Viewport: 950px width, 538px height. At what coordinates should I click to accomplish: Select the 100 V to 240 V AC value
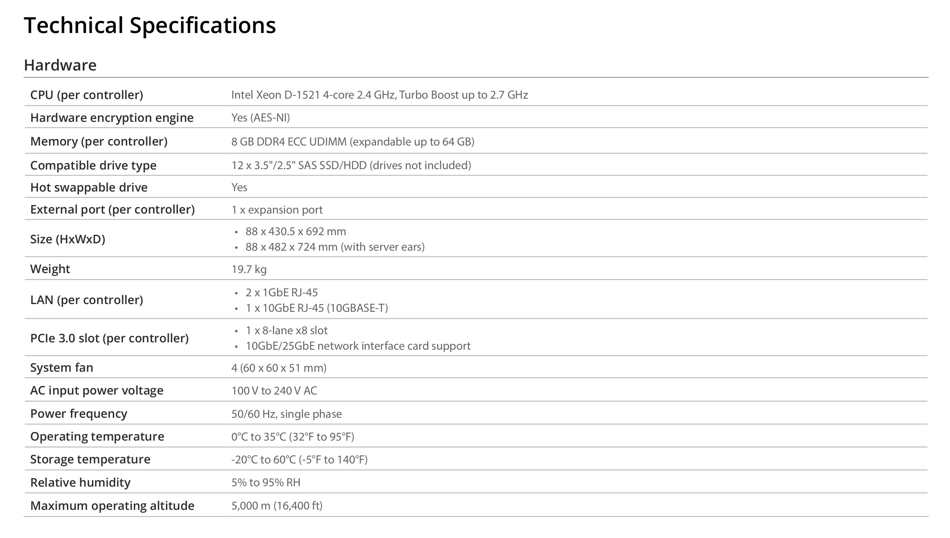pos(274,391)
